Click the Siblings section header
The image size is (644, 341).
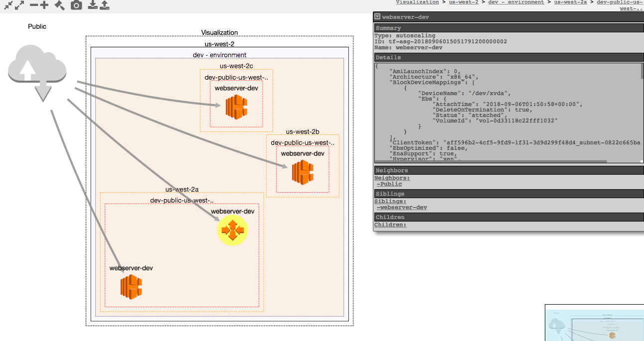[x=508, y=194]
